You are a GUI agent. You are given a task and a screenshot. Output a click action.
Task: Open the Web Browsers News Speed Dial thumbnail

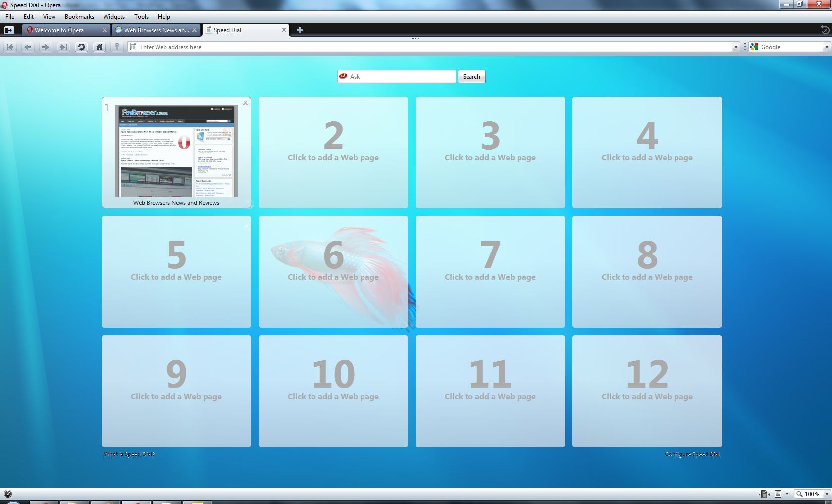click(x=176, y=151)
